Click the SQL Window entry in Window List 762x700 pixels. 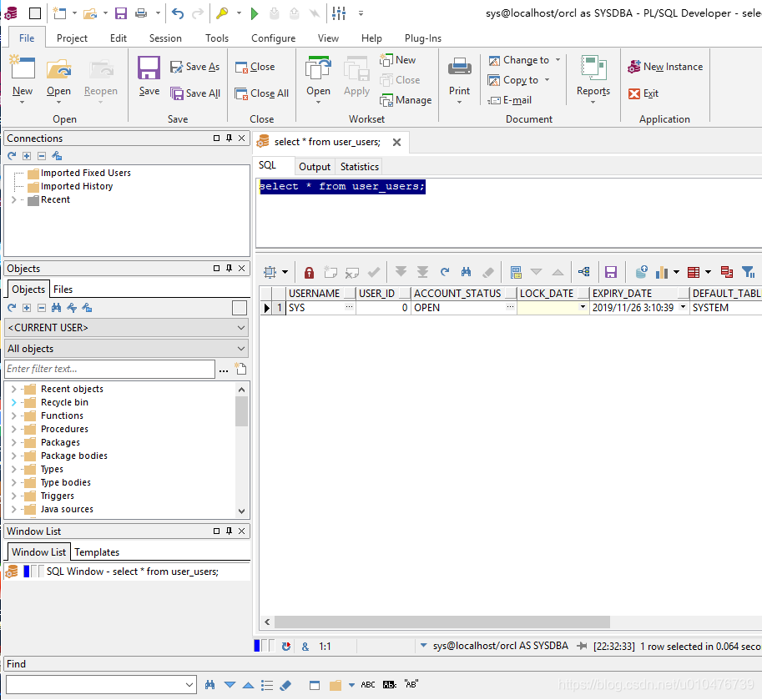[x=128, y=572]
